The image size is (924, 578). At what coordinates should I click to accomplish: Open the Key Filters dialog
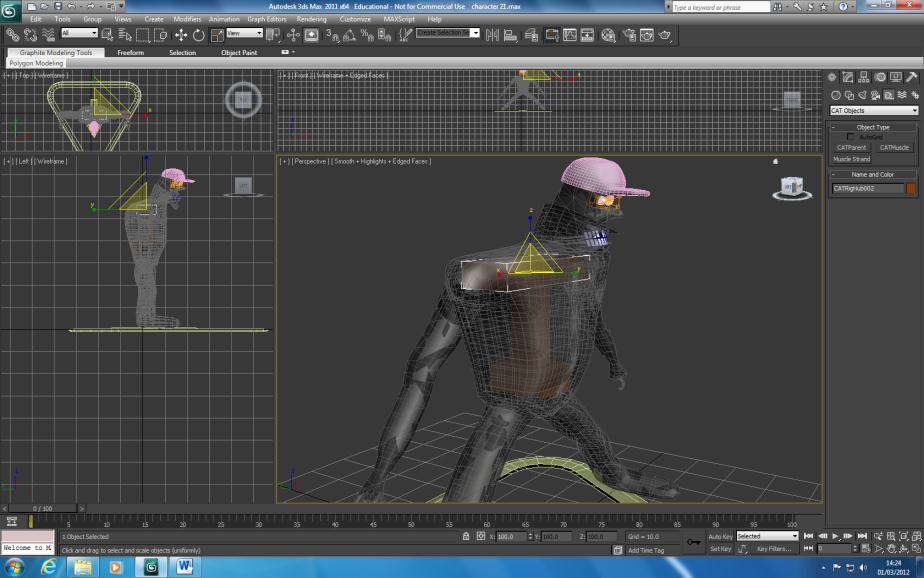point(774,548)
